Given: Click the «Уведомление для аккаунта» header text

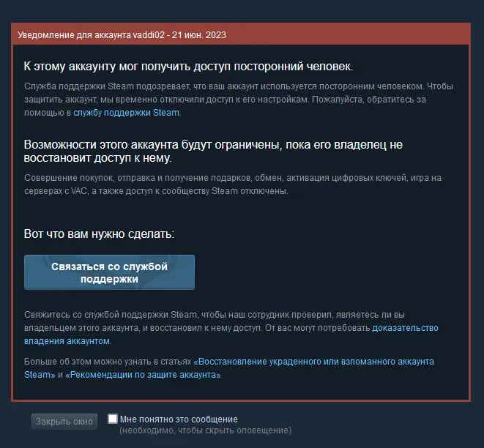Looking at the screenshot, I should click(74, 35).
